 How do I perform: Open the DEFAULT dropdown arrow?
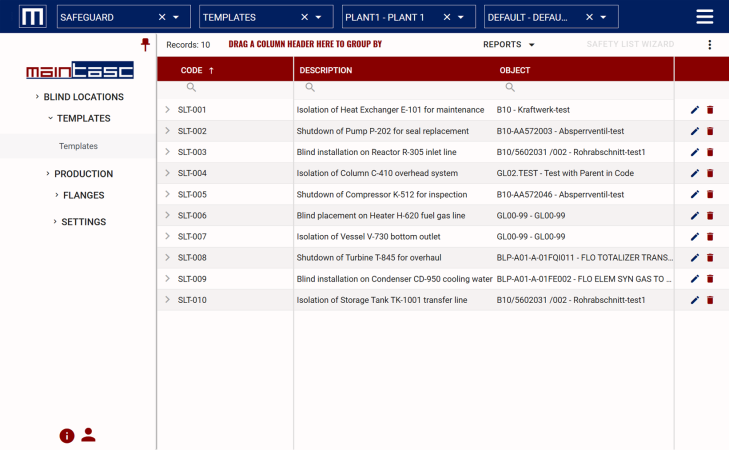603,17
